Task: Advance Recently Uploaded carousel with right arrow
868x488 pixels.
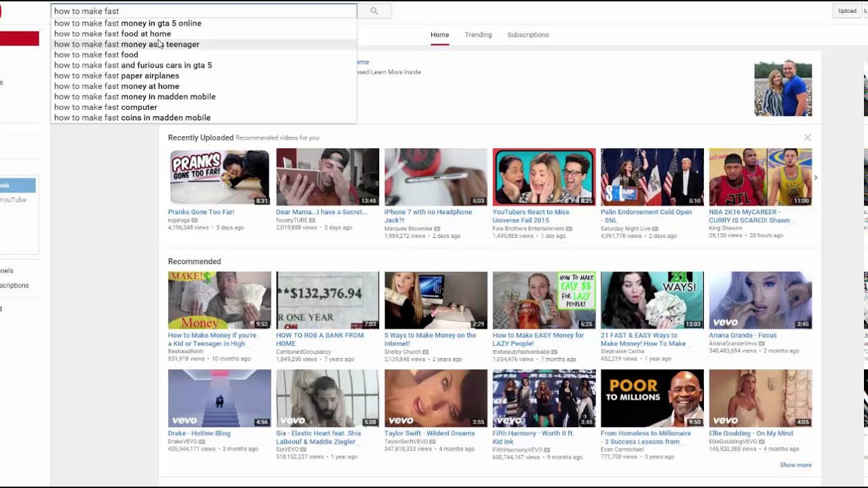Action: pos(815,178)
